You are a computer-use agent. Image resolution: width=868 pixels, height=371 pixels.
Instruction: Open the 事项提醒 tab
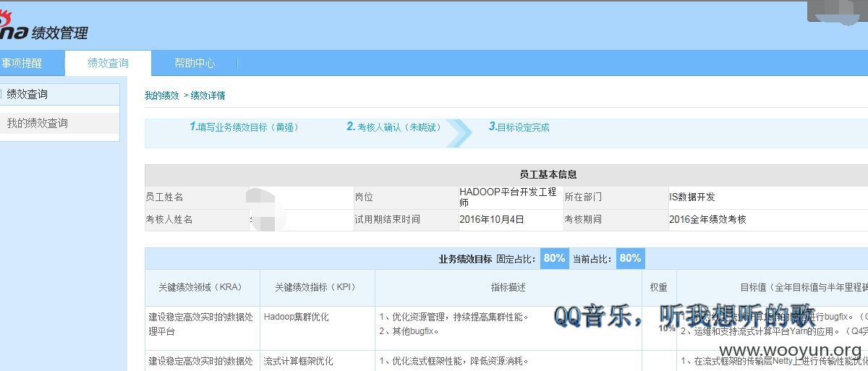click(x=22, y=63)
